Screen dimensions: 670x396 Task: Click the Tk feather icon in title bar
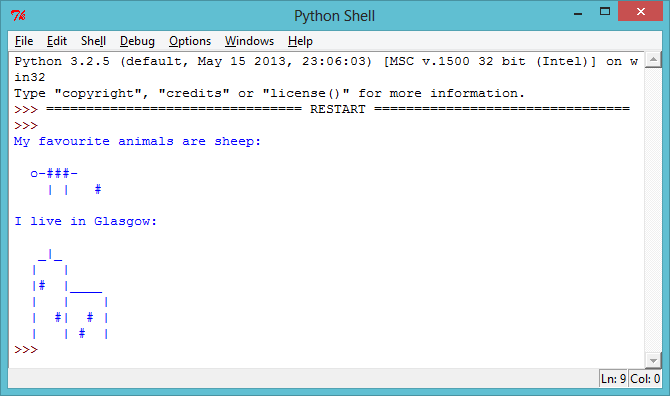click(18, 16)
